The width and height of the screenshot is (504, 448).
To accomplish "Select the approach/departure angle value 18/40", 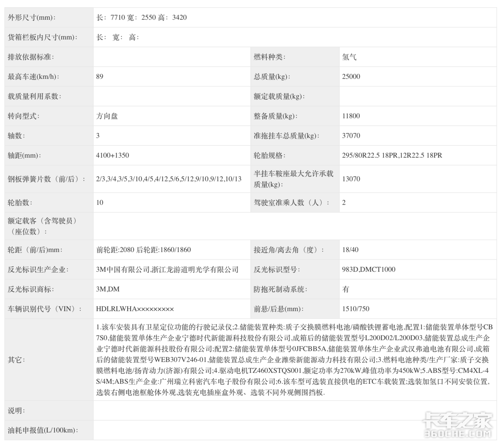I will pyautogui.click(x=350, y=250).
